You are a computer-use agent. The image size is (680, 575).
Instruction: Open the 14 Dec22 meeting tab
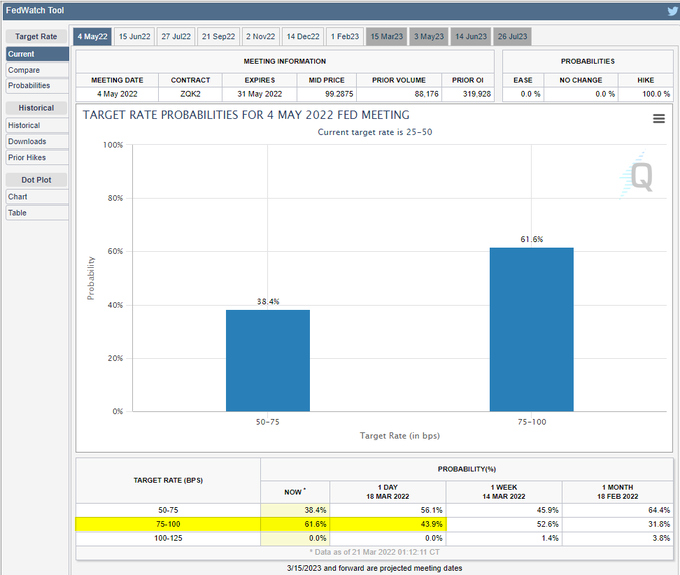click(x=303, y=36)
